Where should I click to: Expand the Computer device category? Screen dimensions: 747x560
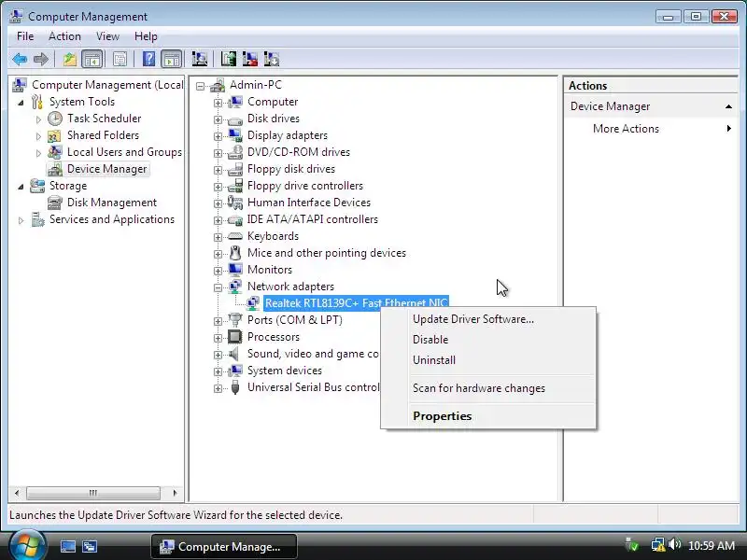tap(218, 103)
